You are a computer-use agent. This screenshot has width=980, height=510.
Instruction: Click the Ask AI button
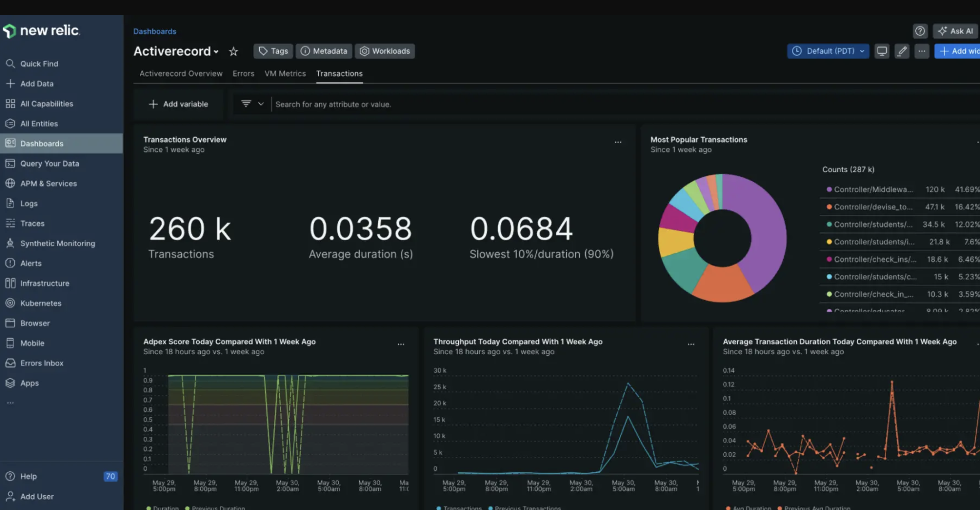pyautogui.click(x=955, y=31)
